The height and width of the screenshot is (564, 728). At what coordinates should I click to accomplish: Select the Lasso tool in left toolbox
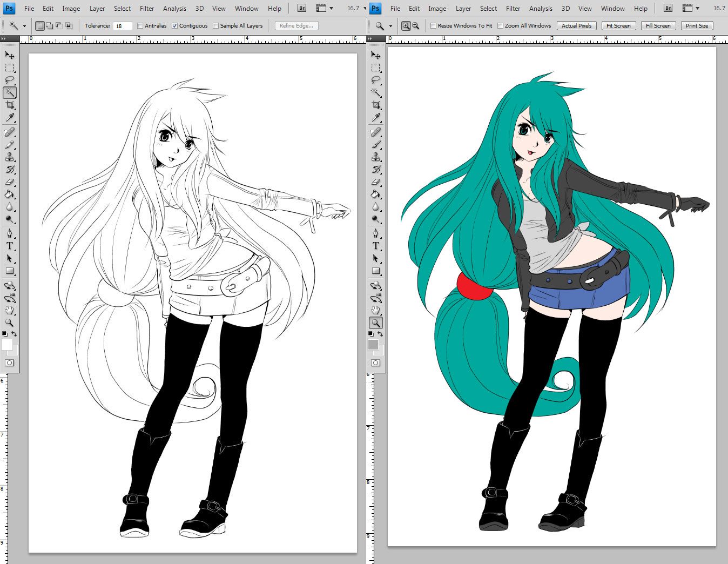10,80
